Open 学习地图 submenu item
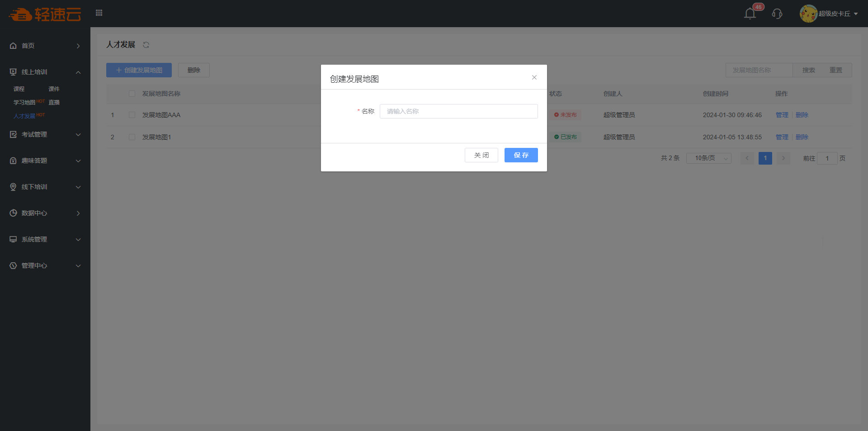 point(24,103)
